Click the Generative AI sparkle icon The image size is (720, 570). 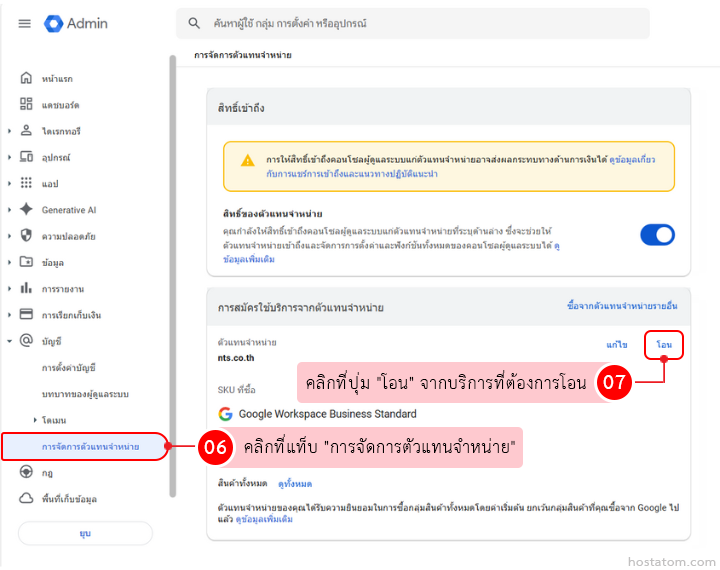tap(26, 210)
